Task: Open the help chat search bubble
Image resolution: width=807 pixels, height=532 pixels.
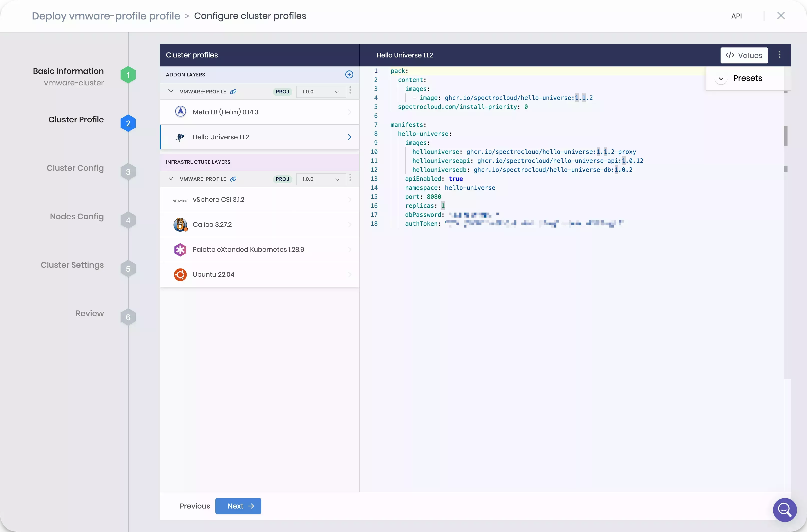Action: (x=785, y=510)
